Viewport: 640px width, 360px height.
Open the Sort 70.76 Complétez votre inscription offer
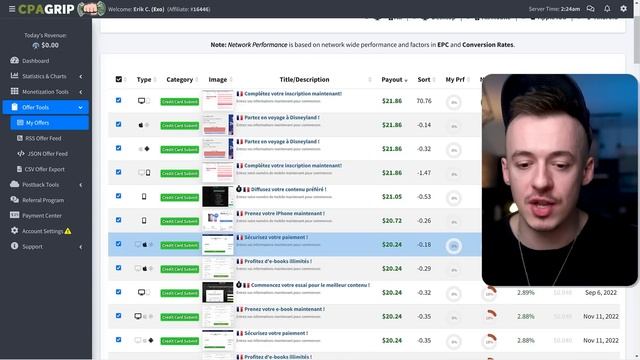point(293,93)
